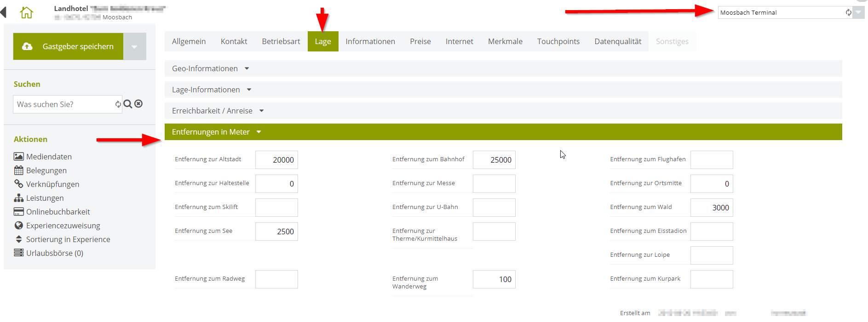Click the Entfernung zum Wanderweg field
The height and width of the screenshot is (322, 868).
coord(494,279)
